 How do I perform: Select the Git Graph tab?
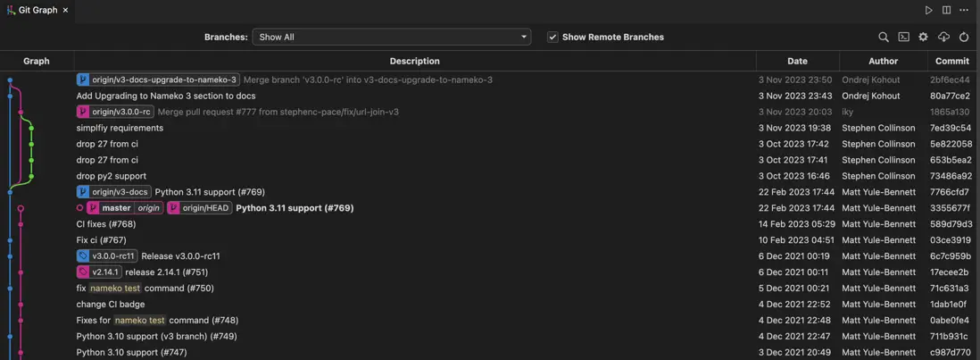(37, 10)
